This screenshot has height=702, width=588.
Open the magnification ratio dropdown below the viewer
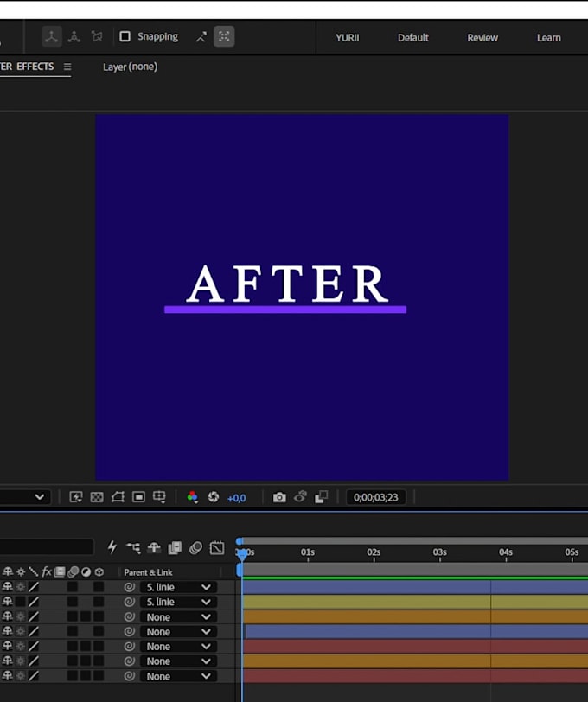(40, 497)
